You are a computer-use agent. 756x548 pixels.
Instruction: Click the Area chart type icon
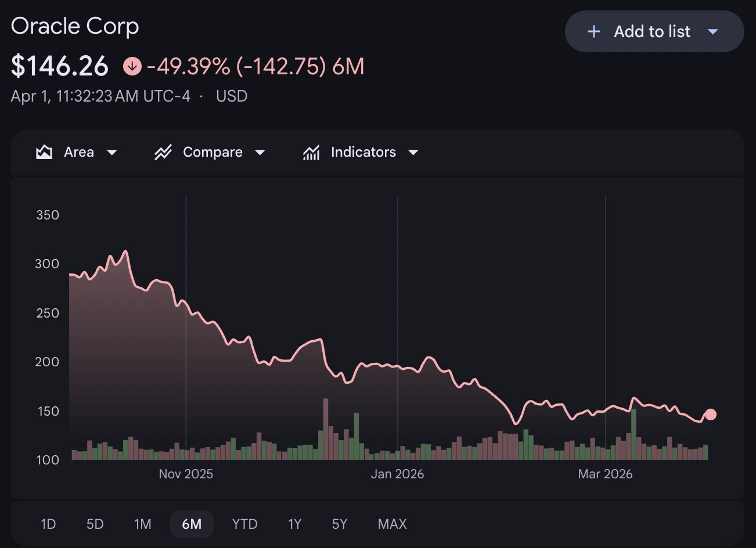(44, 152)
